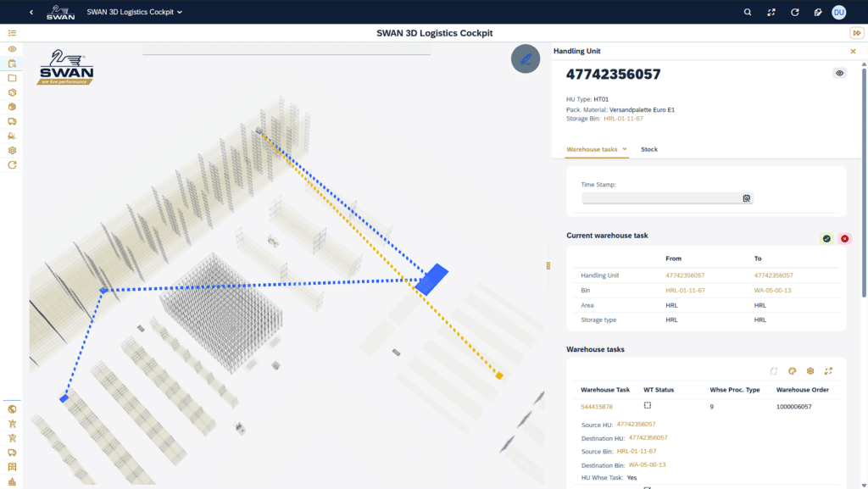This screenshot has height=489, width=868.
Task: Select the forklift icon in sidebar
Action: [x=12, y=136]
